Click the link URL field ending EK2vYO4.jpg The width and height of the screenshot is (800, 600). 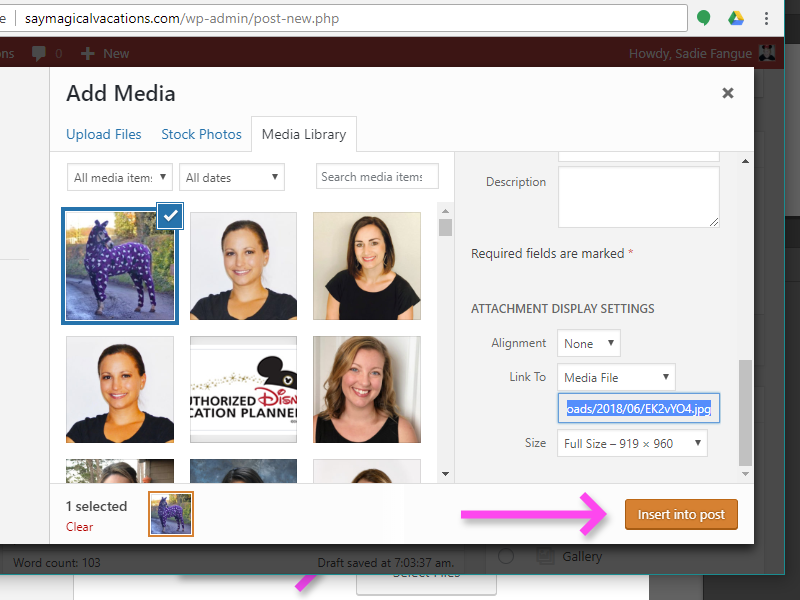pos(639,408)
